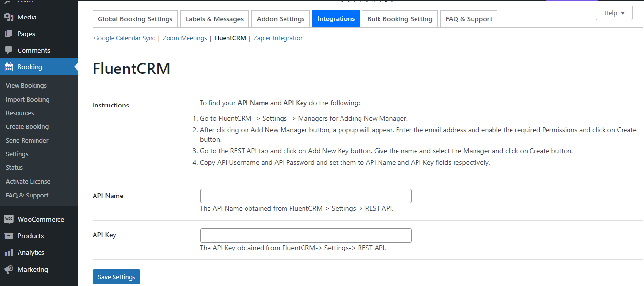
Task: Open Activate License submenu item
Action: [28, 181]
